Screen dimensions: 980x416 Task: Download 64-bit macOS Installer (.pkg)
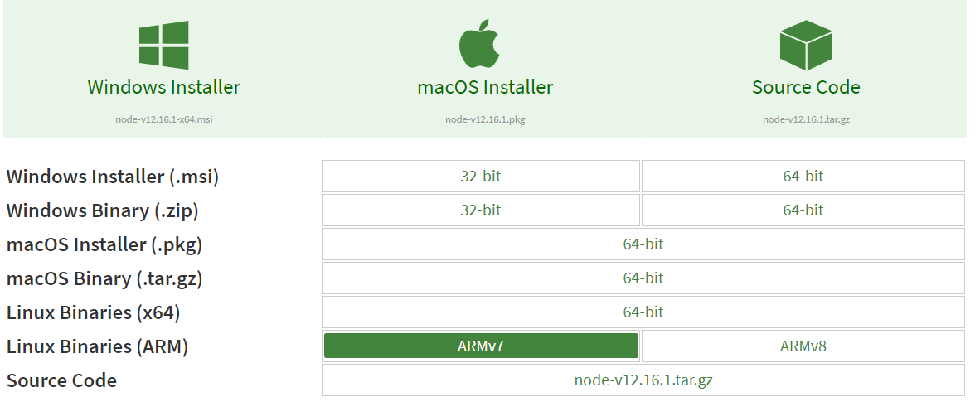(x=643, y=244)
